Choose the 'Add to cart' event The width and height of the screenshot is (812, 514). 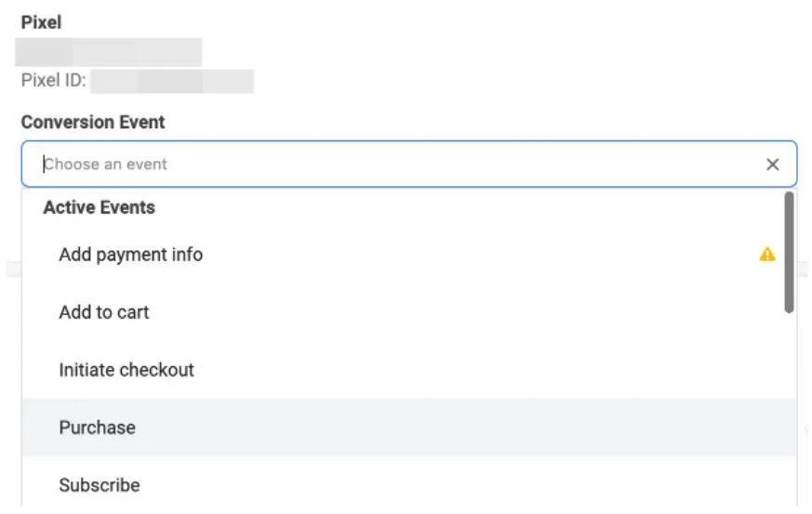pos(103,312)
